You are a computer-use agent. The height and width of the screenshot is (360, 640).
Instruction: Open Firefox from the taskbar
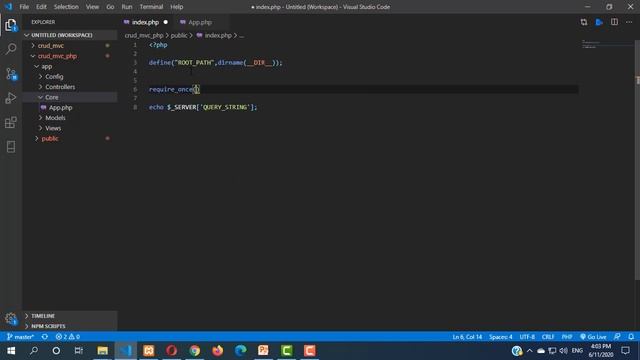point(218,351)
